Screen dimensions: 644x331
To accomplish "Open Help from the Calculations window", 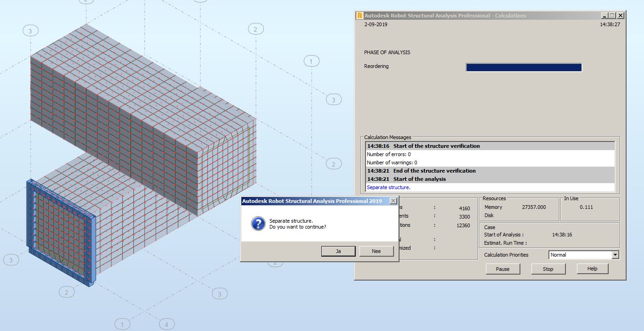I will click(592, 269).
